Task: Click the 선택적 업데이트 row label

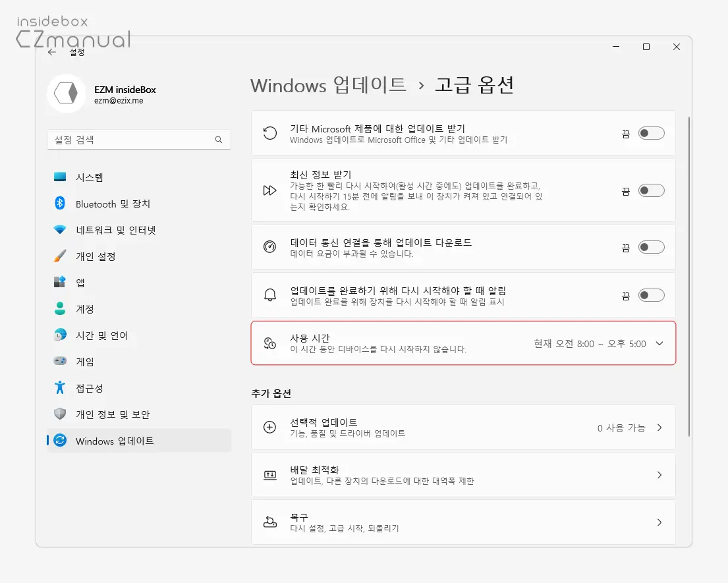Action: point(323,422)
